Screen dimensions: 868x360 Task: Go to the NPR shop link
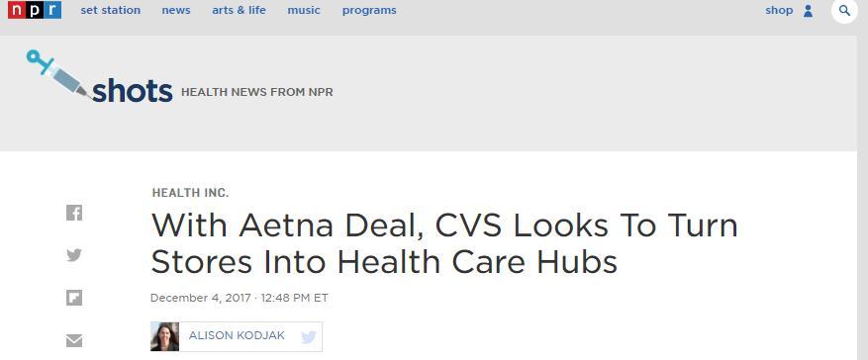coord(779,10)
